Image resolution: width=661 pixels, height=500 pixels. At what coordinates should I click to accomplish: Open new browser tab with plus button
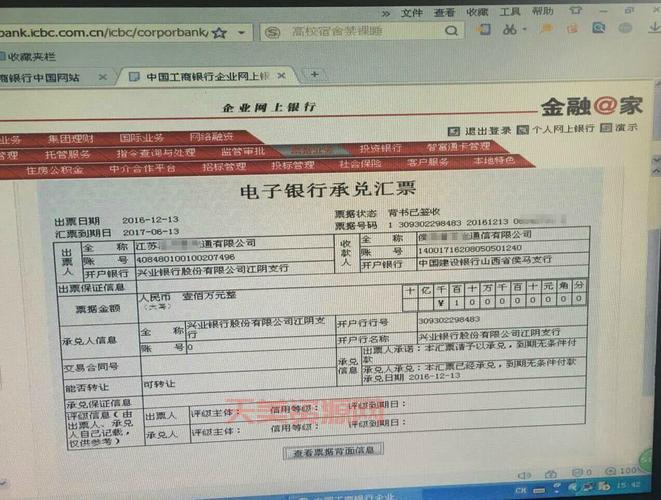314,75
